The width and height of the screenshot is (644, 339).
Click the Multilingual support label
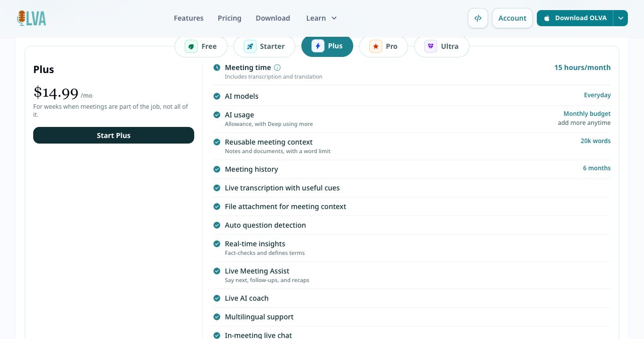click(259, 317)
